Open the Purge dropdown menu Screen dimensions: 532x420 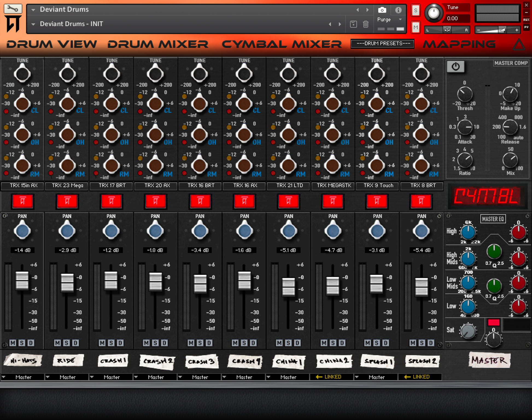point(390,20)
